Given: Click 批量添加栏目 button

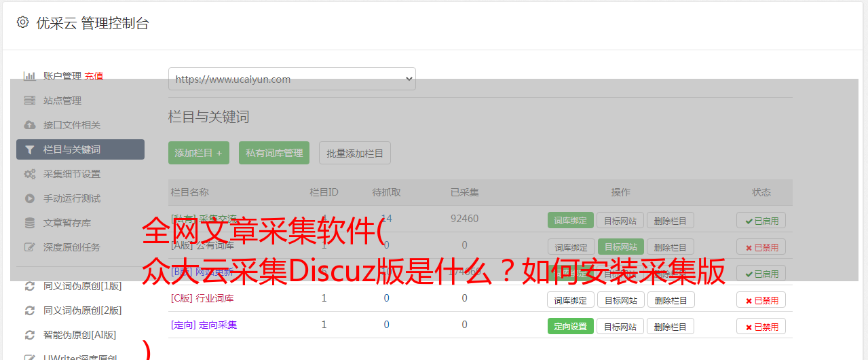Looking at the screenshot, I should pyautogui.click(x=355, y=153).
